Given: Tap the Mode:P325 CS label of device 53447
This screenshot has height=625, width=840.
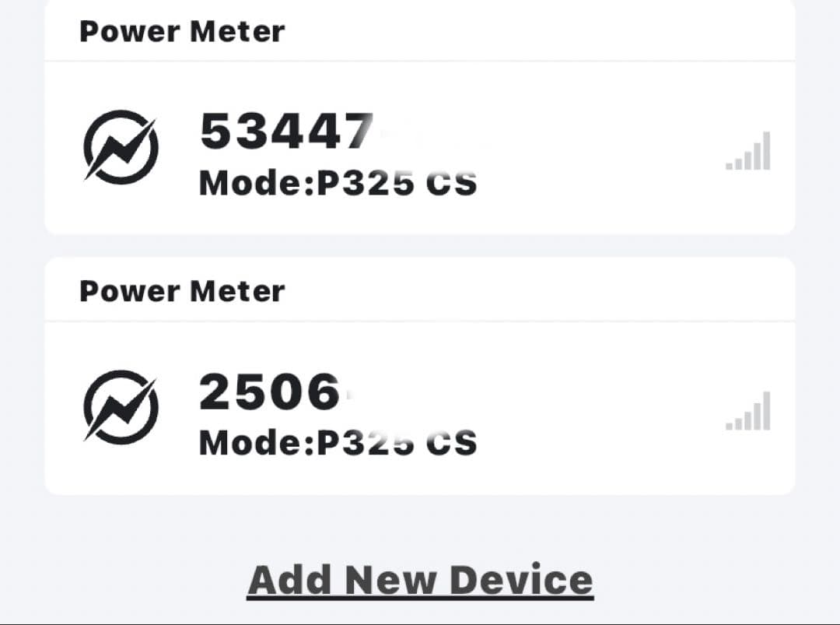Looking at the screenshot, I should [x=337, y=183].
